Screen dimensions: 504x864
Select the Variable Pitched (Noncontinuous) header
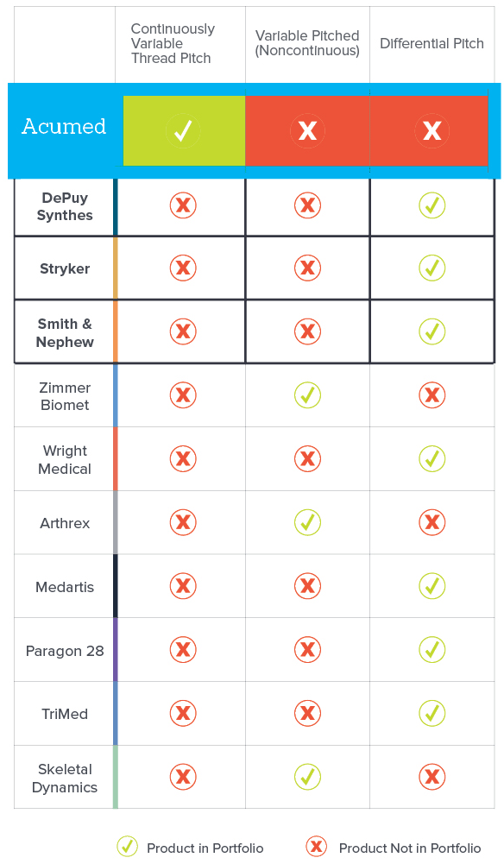307,43
